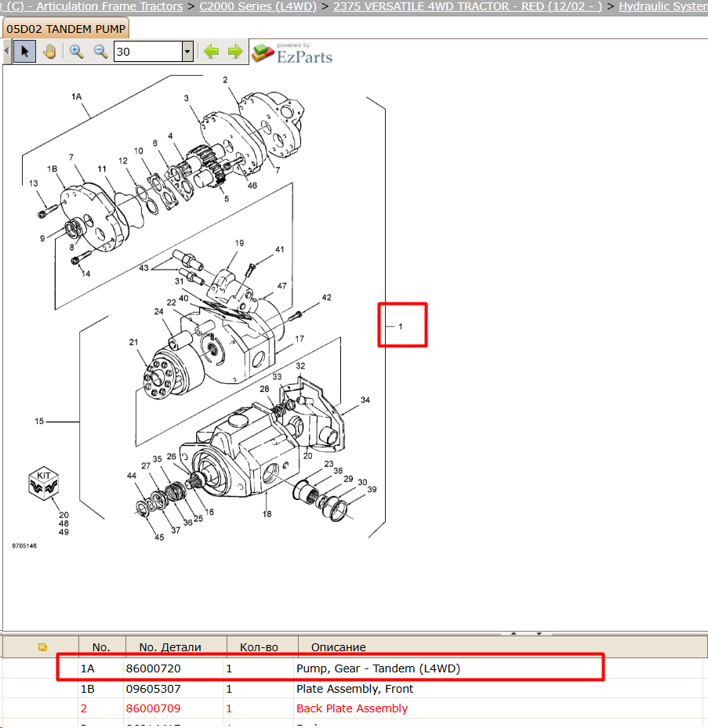708x728 pixels.
Task: Select part number 86000720 cell
Action: (x=154, y=668)
